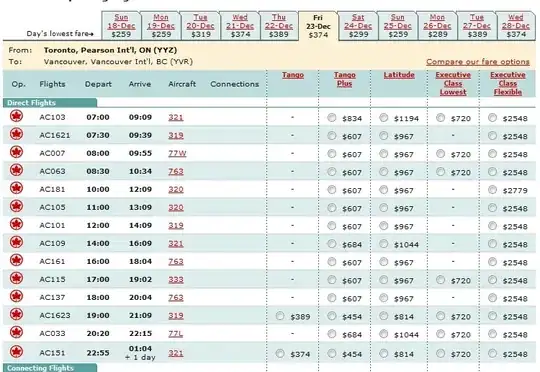540x372 pixels.
Task: Click the maple leaf icon beside AC137
Action: (16, 296)
